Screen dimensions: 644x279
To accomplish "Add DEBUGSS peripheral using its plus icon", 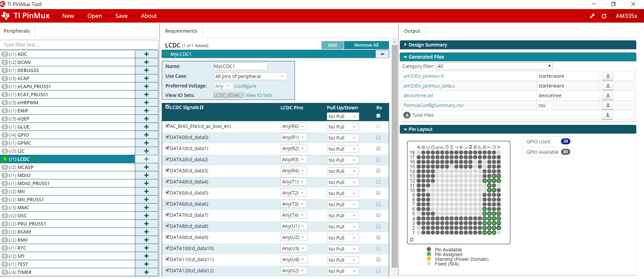I will [146, 70].
